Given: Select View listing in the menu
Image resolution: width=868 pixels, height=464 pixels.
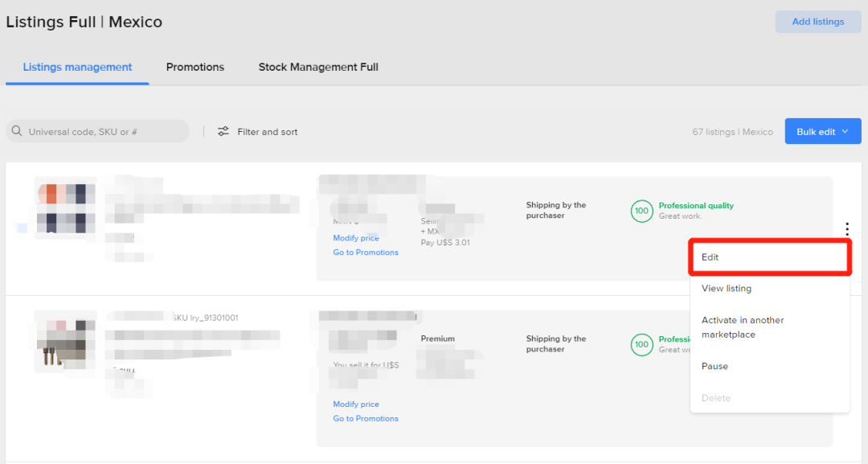Looking at the screenshot, I should pyautogui.click(x=727, y=288).
